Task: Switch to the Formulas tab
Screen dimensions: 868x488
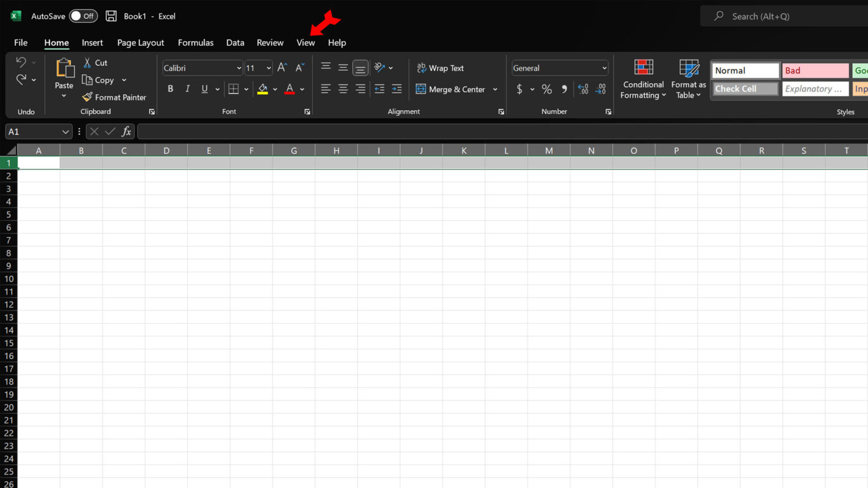Action: click(196, 43)
